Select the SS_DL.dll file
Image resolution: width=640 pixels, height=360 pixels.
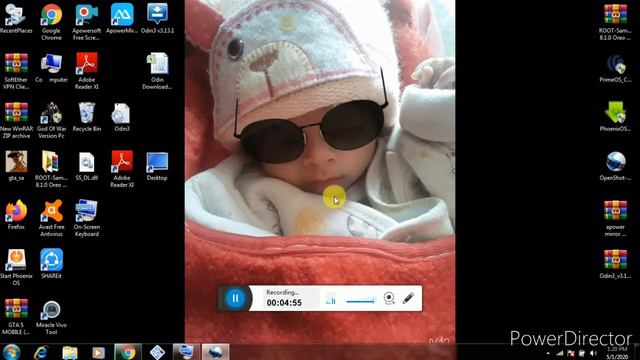(x=87, y=166)
